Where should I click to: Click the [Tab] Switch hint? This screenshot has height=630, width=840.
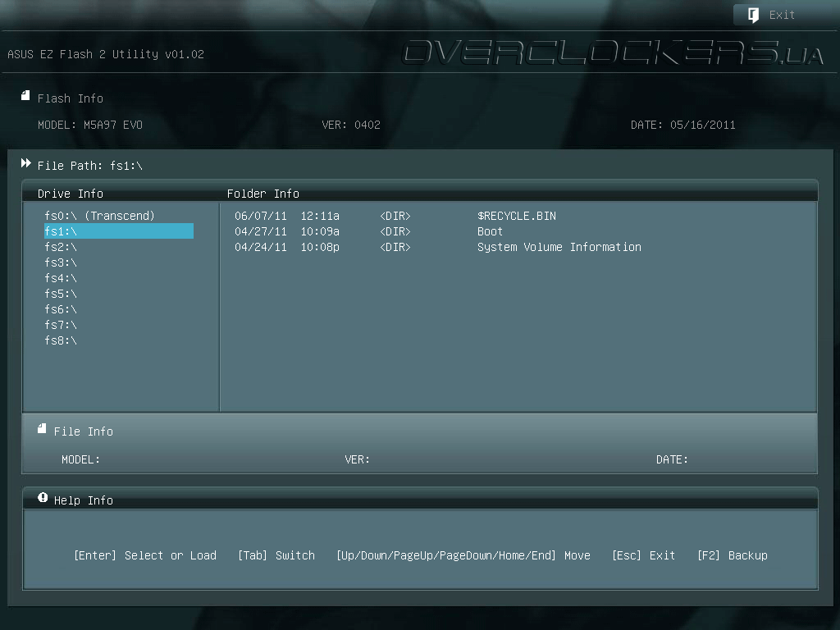[276, 555]
